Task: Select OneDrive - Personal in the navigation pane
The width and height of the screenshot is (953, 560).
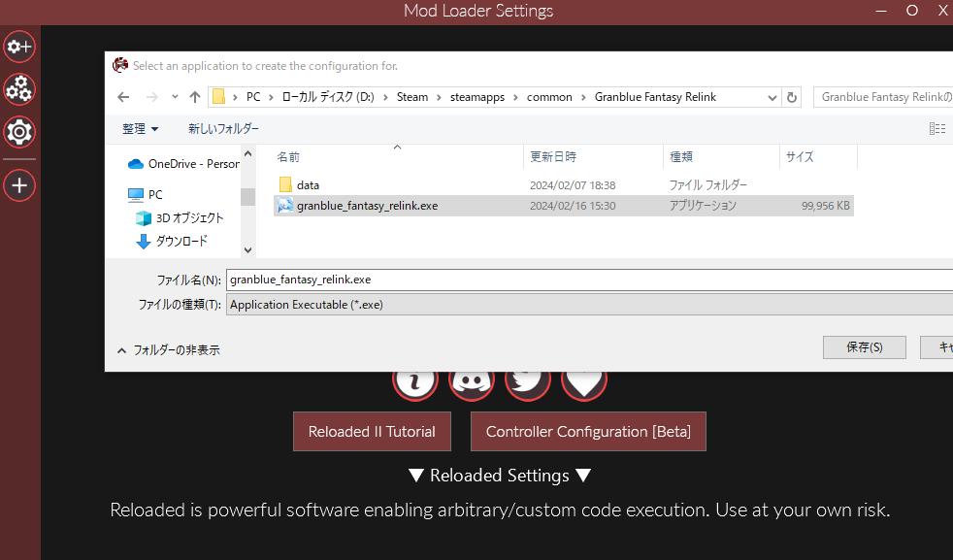Action: click(x=183, y=164)
